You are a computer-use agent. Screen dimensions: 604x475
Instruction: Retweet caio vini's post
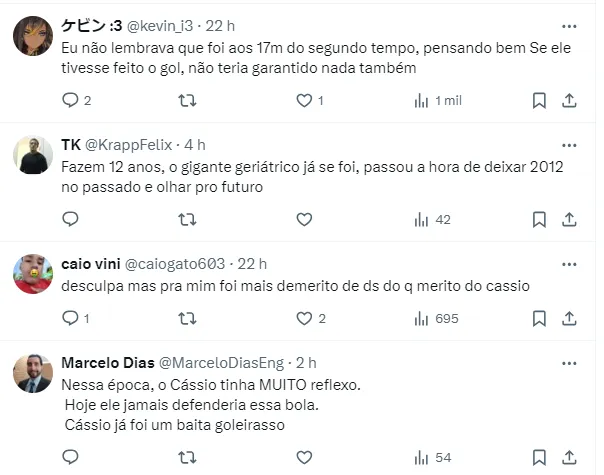coord(187,318)
